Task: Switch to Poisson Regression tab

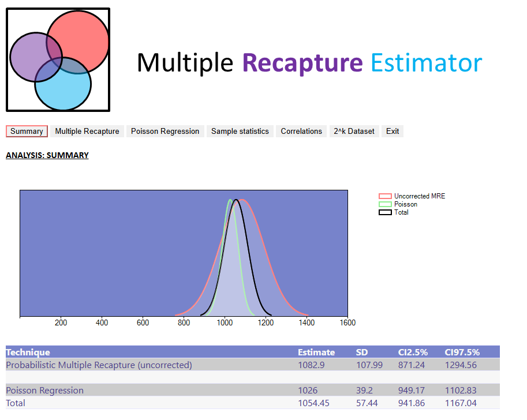Action: [165, 132]
